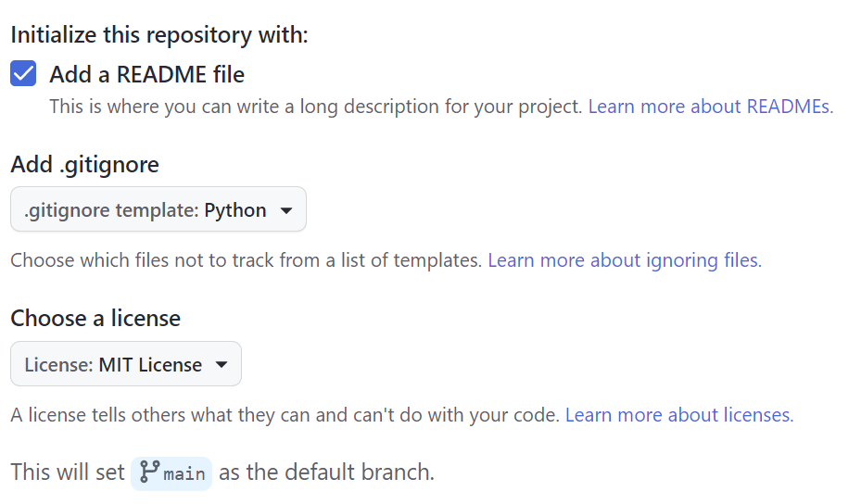Screen dimensions: 861x504
Task: Click the 'Add a README file' label text
Action: click(x=146, y=74)
